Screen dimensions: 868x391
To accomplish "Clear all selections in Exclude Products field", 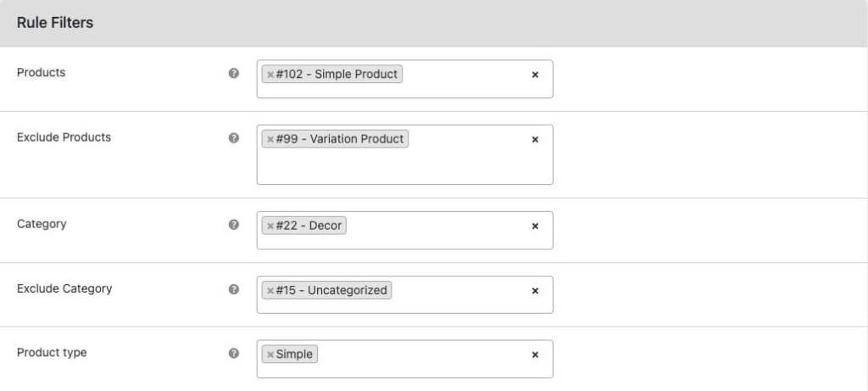I will point(535,139).
